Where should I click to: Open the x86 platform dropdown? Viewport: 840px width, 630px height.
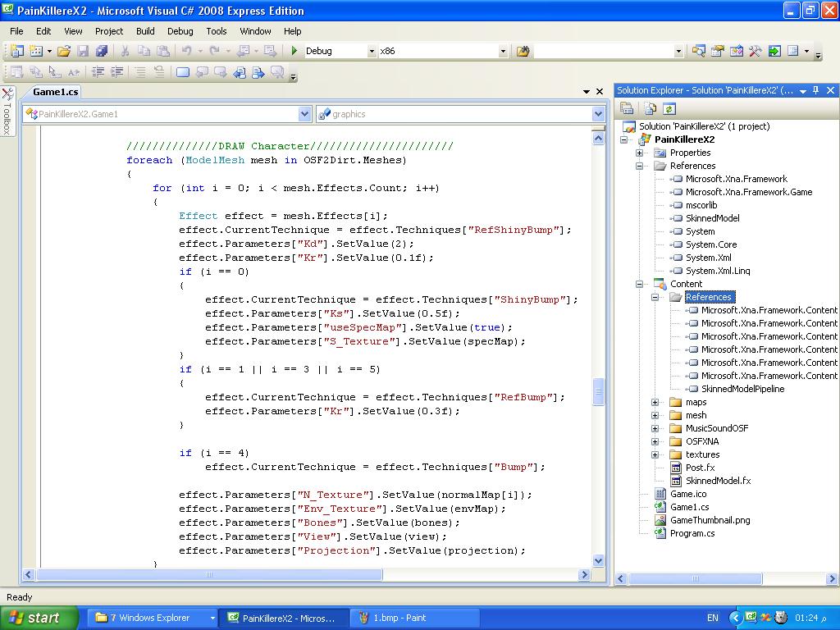tap(503, 52)
